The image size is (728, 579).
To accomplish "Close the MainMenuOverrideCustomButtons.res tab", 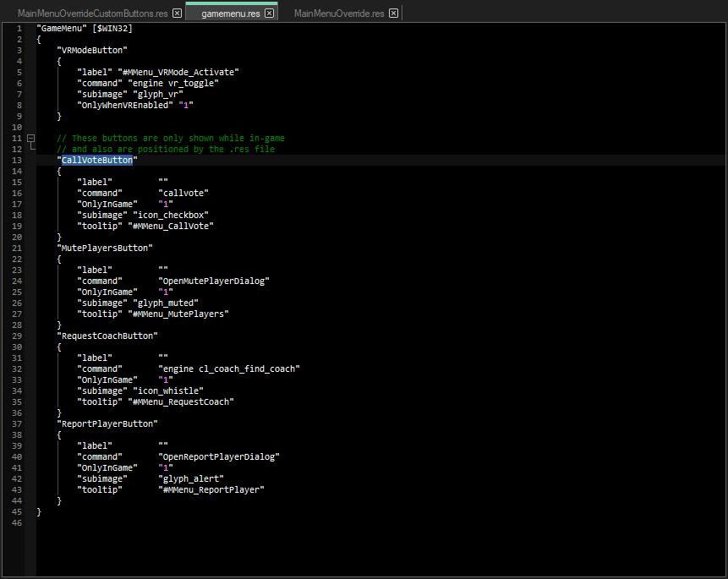I will [177, 14].
